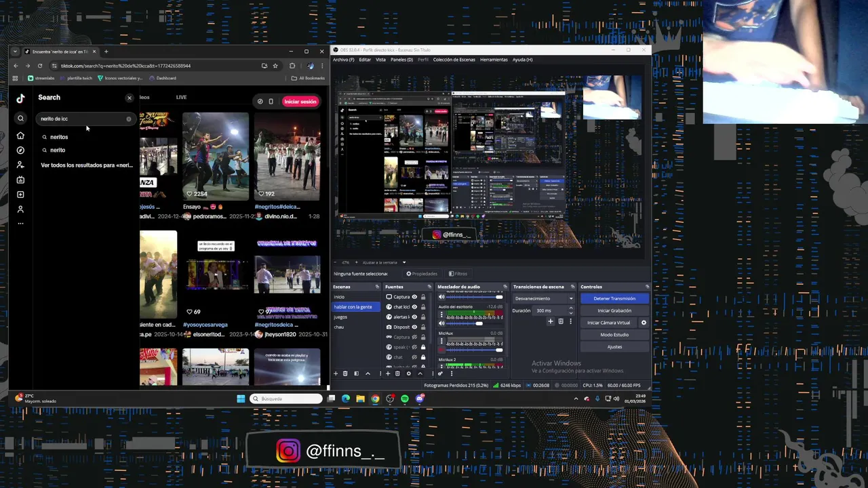The image size is (868, 488).
Task: Select the 'juegos' scene in OBS
Action: pyautogui.click(x=356, y=317)
